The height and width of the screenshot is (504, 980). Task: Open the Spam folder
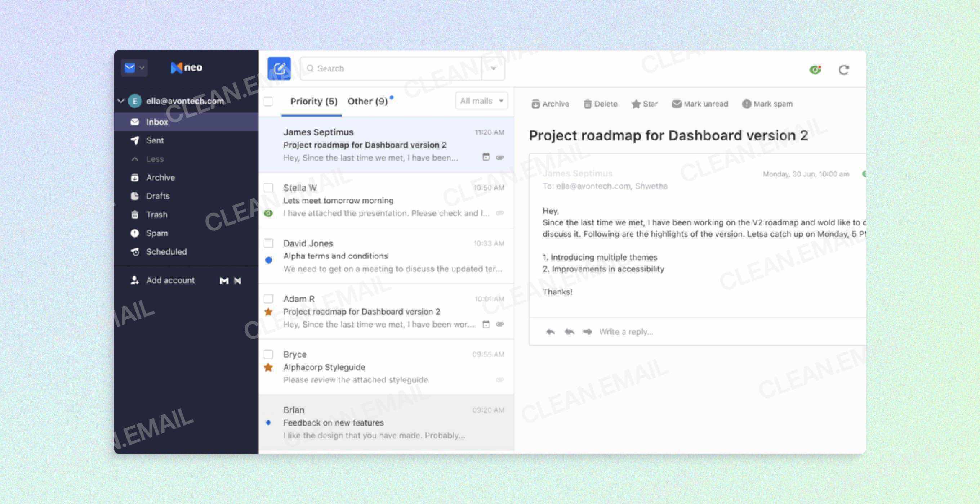tap(157, 233)
